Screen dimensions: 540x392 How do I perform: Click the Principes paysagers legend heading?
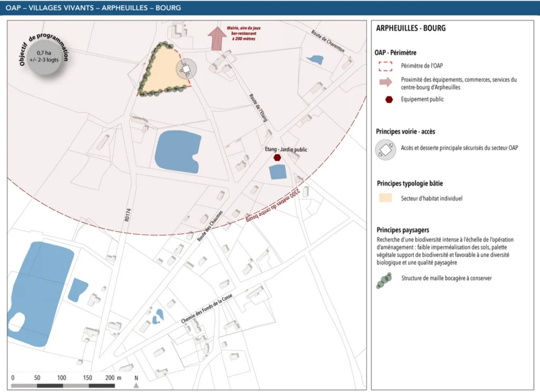click(x=403, y=230)
